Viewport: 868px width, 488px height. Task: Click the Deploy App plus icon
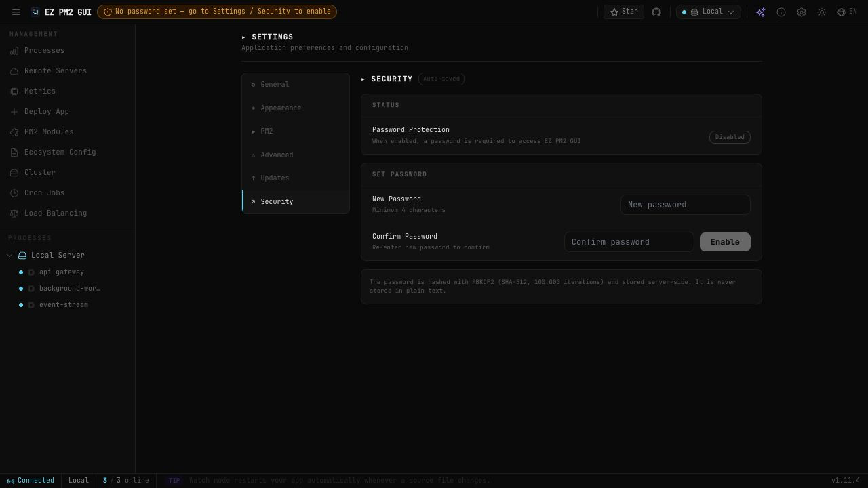tap(14, 112)
